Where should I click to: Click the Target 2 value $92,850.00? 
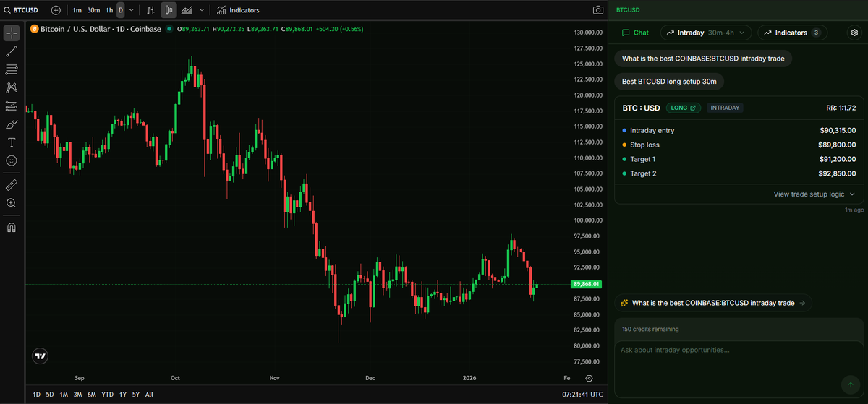click(837, 173)
